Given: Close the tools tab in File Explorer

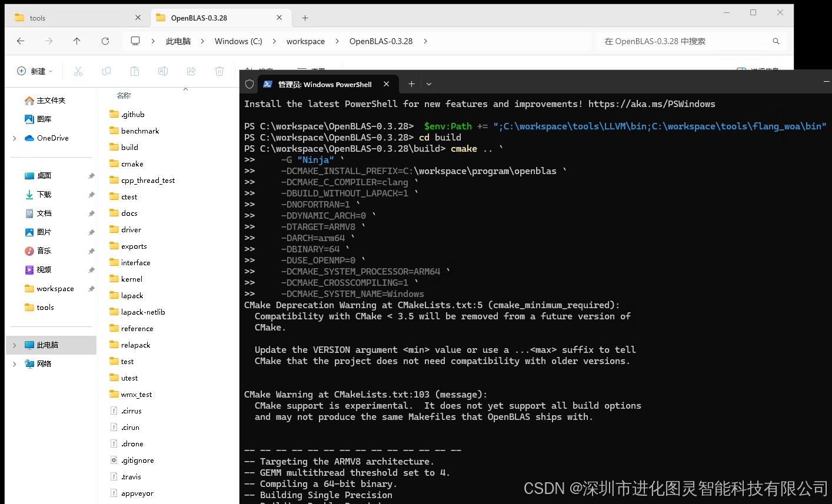Looking at the screenshot, I should (138, 18).
